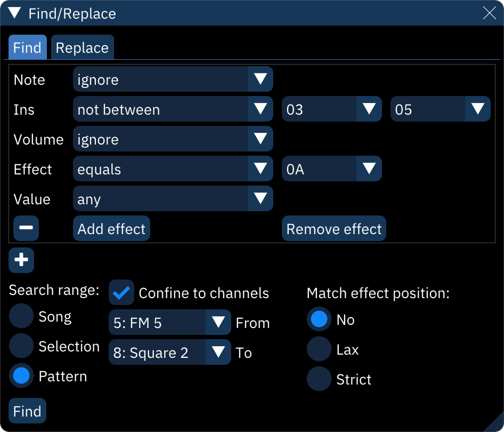
Task: Click the minus icon to remove query
Action: point(26,229)
